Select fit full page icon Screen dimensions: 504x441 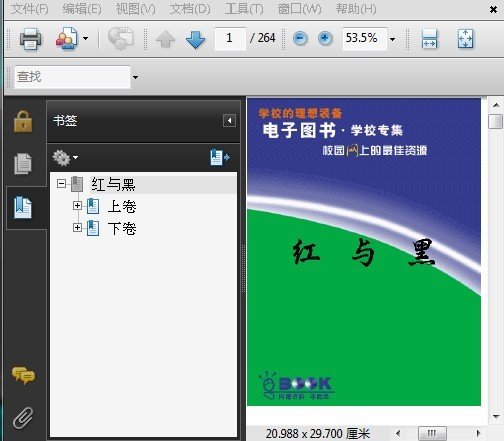[465, 39]
